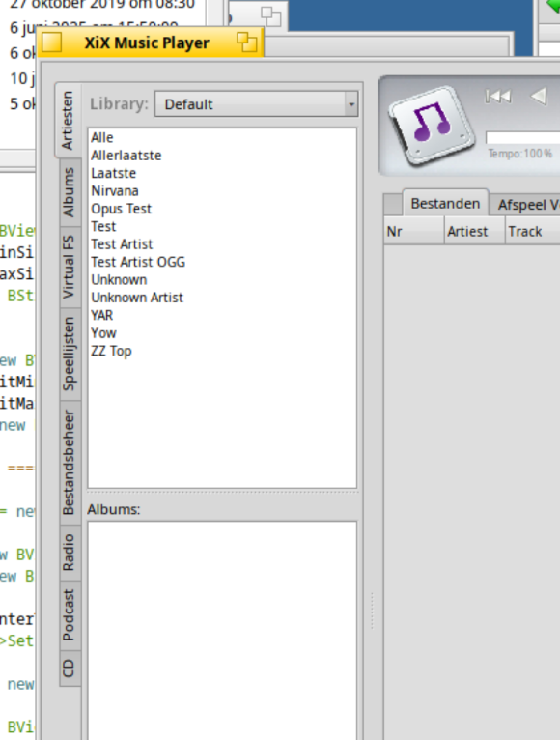Click the XiX Music Player window zoom icon

point(247,42)
